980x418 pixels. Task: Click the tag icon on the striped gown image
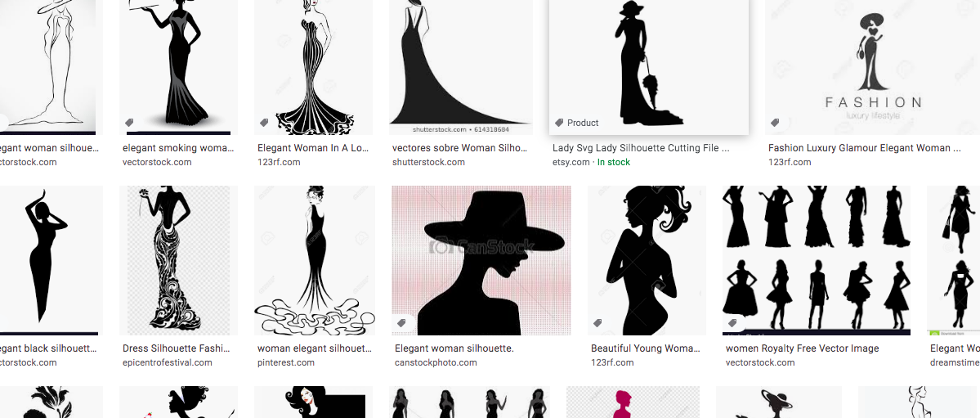point(264,123)
